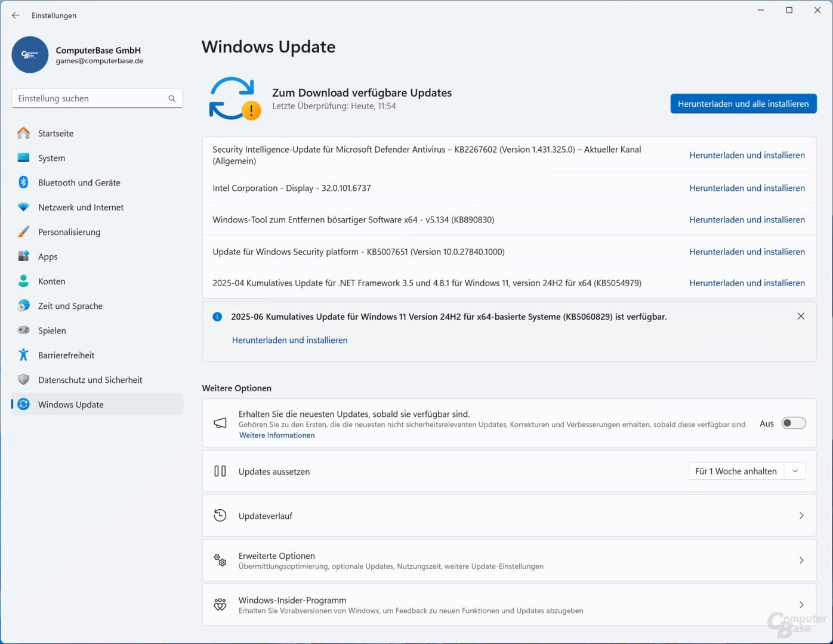833x644 pixels.
Task: Click the Windows Update page heading
Action: point(269,47)
